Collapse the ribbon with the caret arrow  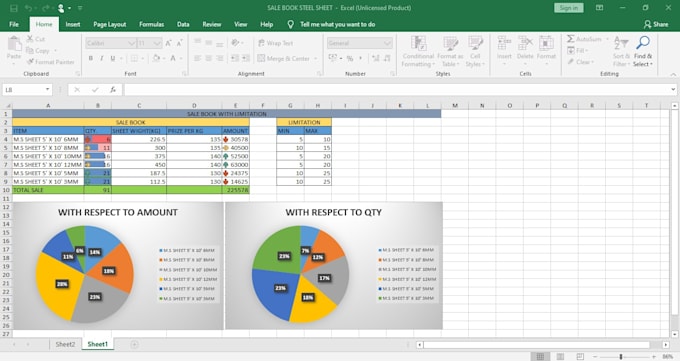pos(673,74)
